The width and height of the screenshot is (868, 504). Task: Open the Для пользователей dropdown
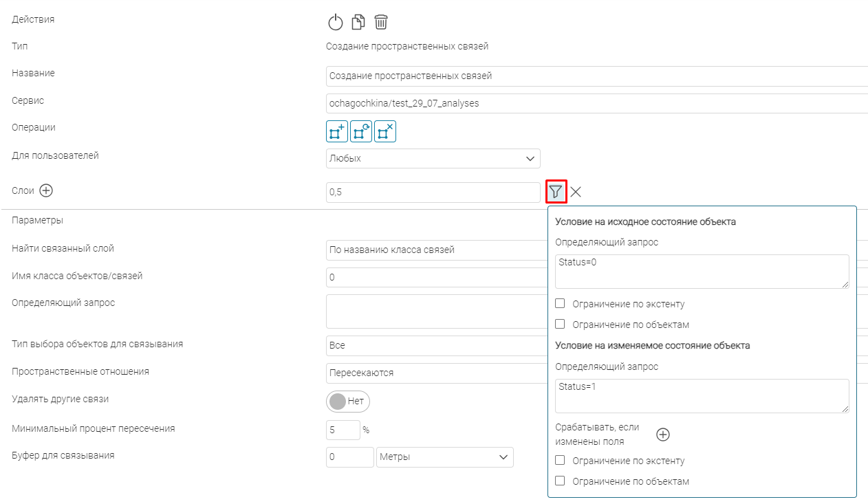pos(433,159)
